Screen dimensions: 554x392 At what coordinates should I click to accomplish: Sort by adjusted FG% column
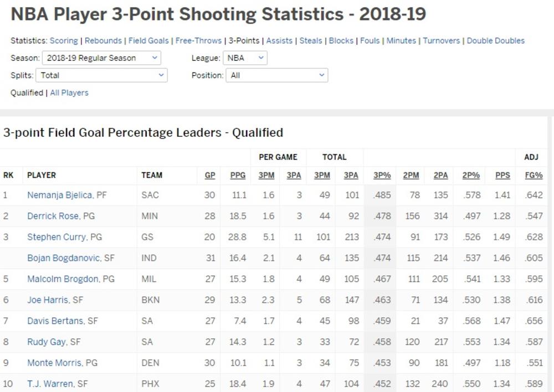[533, 176]
